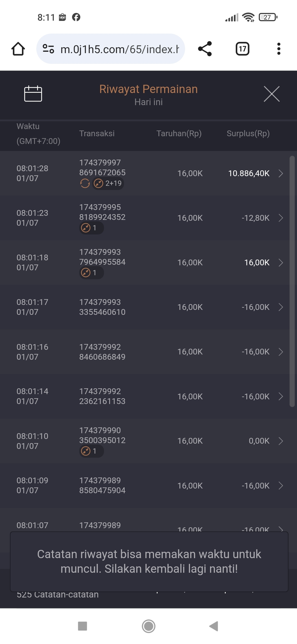Click the free spin 2+19 badge
Image resolution: width=297 pixels, height=644 pixels.
[108, 183]
